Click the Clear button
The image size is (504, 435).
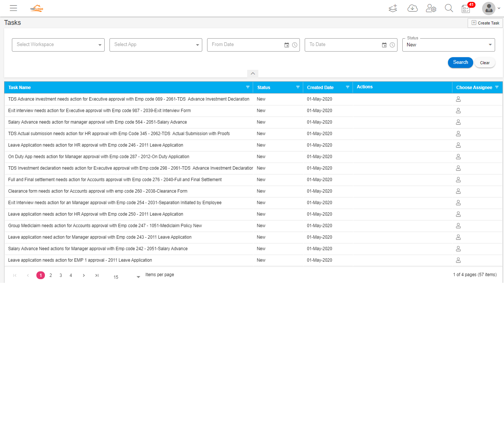click(485, 63)
